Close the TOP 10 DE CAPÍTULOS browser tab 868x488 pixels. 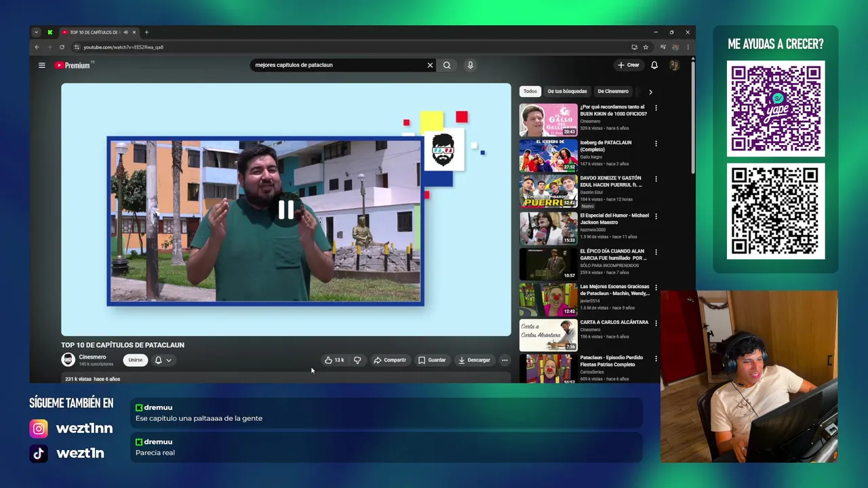pyautogui.click(x=134, y=32)
